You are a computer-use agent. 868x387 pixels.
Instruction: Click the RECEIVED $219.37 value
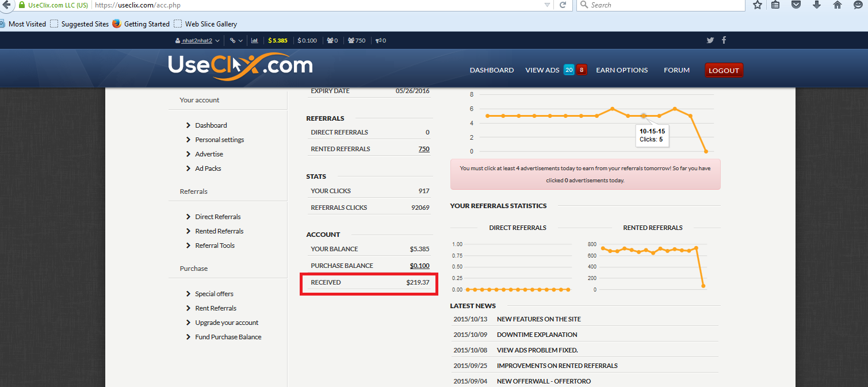(x=418, y=282)
